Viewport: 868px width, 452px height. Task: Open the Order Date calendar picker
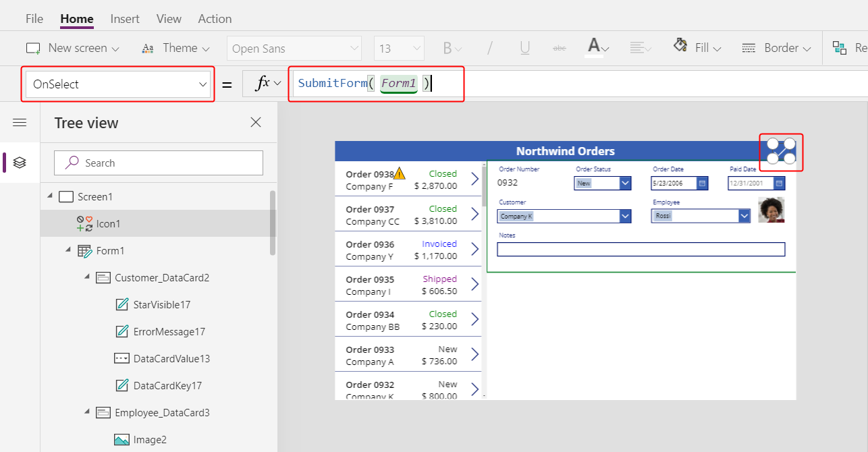(702, 183)
